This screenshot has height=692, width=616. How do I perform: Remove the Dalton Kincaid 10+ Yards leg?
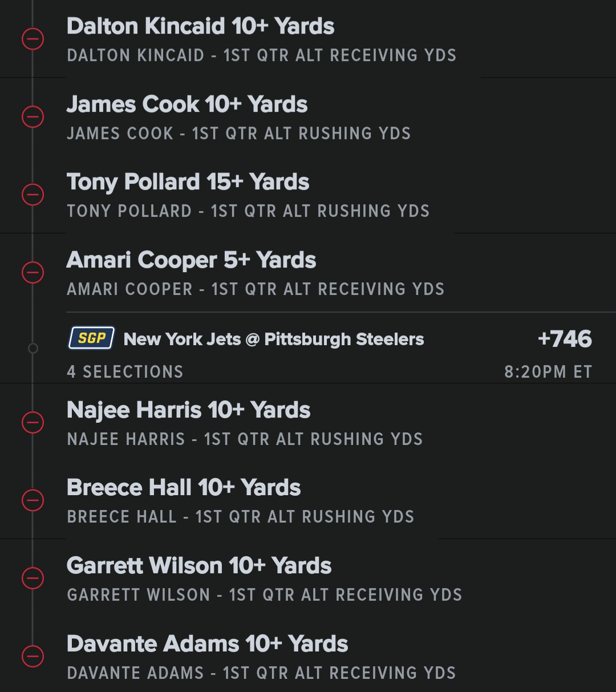33,39
